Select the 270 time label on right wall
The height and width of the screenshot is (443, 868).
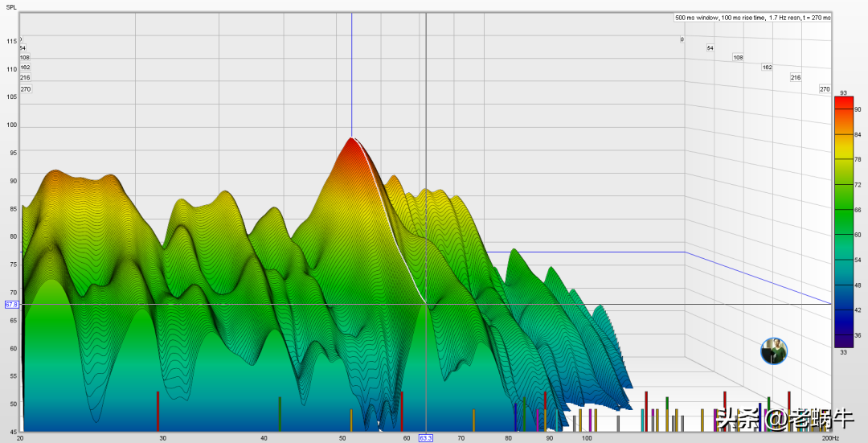pos(825,88)
